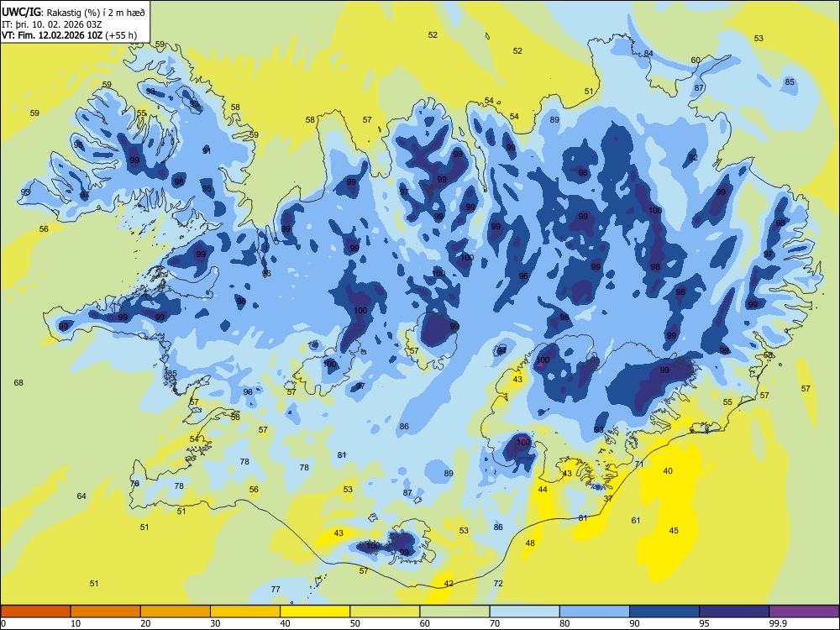Click the value '76' on the southwest peninsula
Image resolution: width=840 pixels, height=630 pixels.
pyautogui.click(x=134, y=483)
